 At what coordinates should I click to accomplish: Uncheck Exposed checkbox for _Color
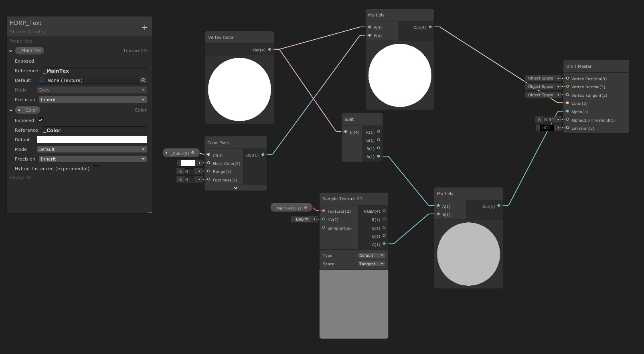click(41, 120)
